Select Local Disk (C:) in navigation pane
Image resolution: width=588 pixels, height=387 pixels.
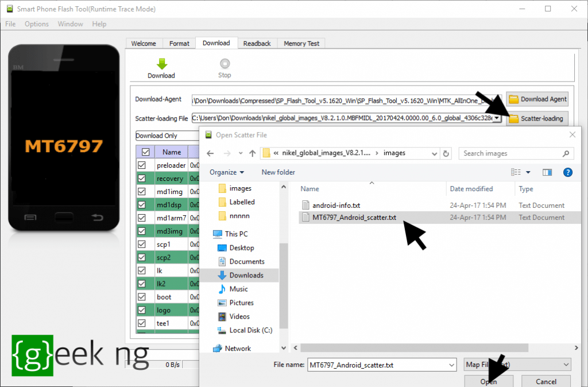tap(245, 330)
